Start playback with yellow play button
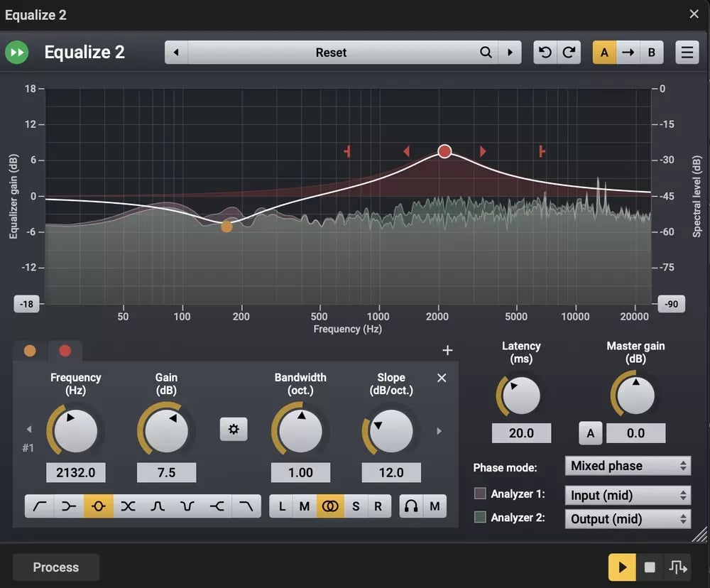Viewport: 710px width, 588px height. point(622,567)
